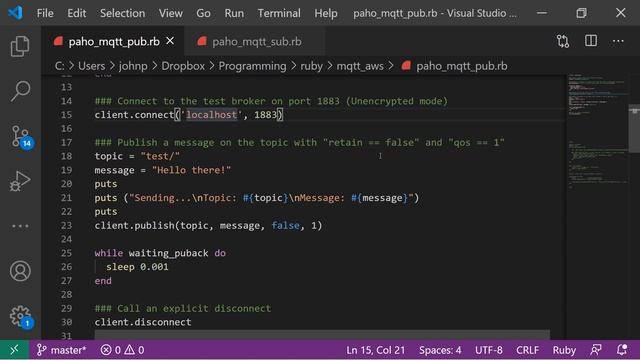This screenshot has height=360, width=640.
Task: Expand the Users breadcrumb segment
Action: (x=91, y=66)
